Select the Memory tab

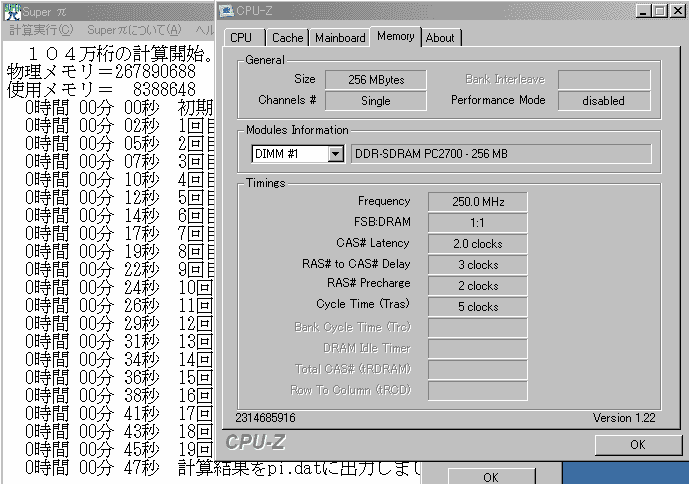point(395,36)
